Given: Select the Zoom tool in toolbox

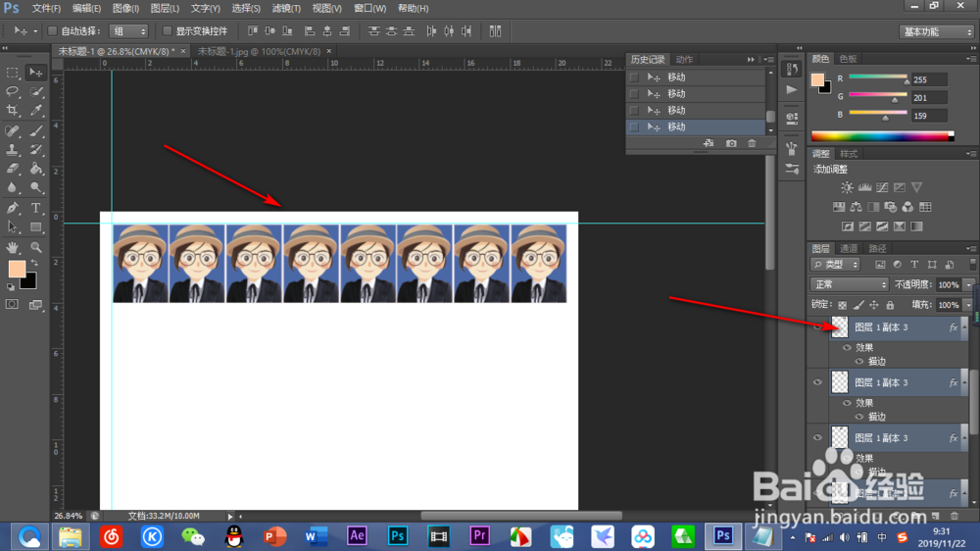Looking at the screenshot, I should click(36, 247).
